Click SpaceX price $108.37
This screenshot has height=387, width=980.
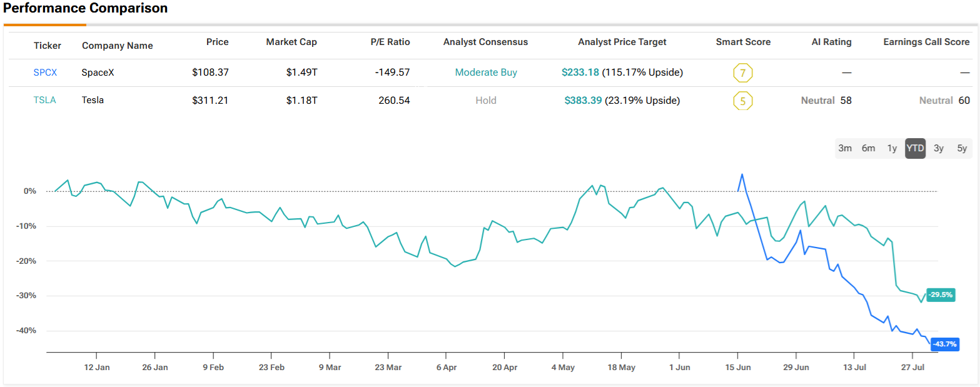click(211, 73)
